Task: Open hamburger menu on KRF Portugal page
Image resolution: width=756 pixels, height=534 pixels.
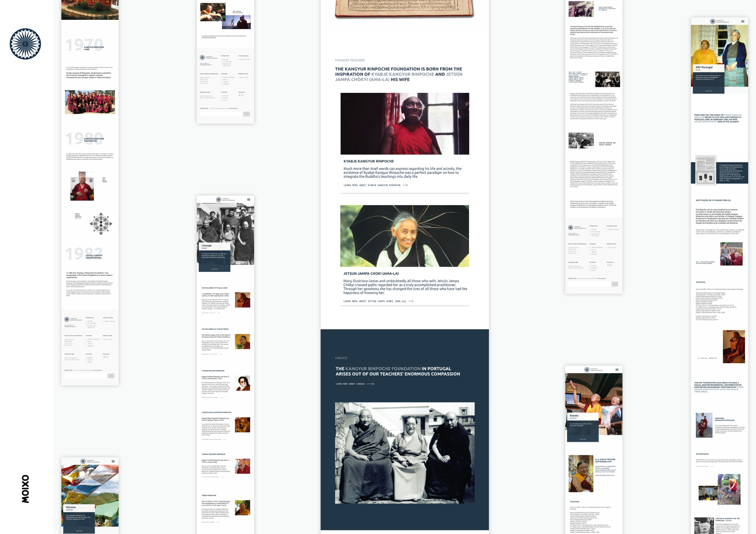Action: 743,21
